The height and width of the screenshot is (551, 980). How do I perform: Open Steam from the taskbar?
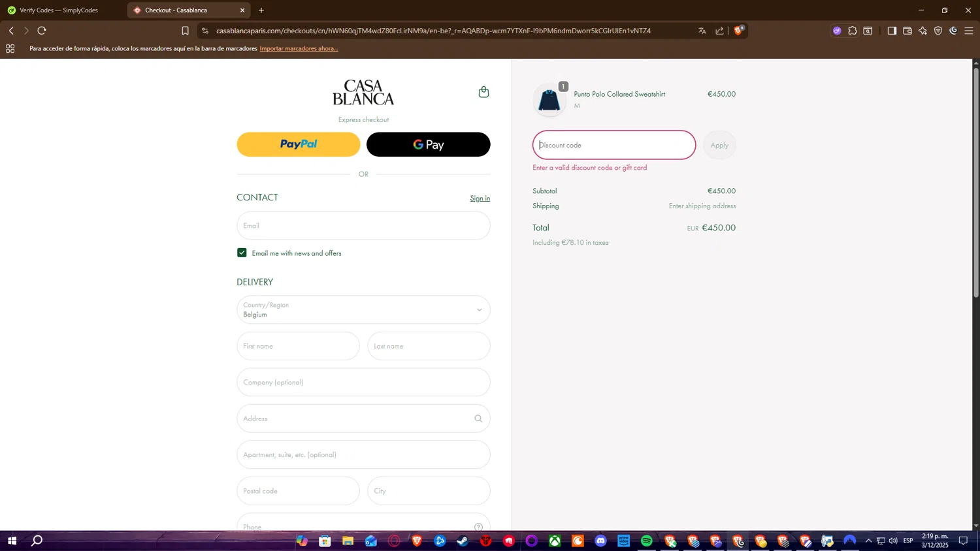click(x=463, y=541)
